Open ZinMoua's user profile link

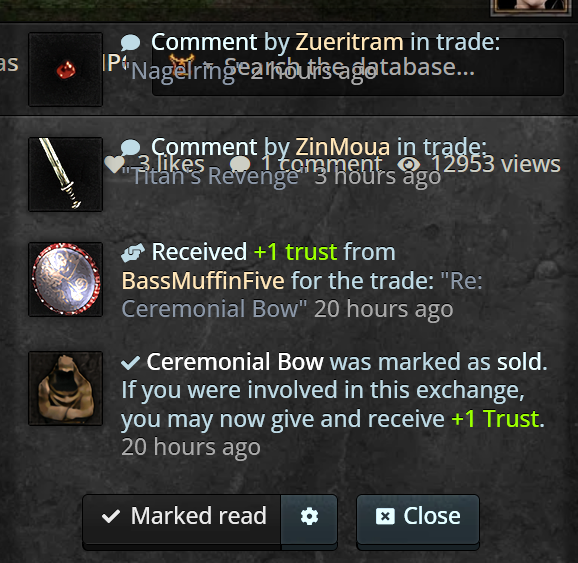pyautogui.click(x=342, y=147)
